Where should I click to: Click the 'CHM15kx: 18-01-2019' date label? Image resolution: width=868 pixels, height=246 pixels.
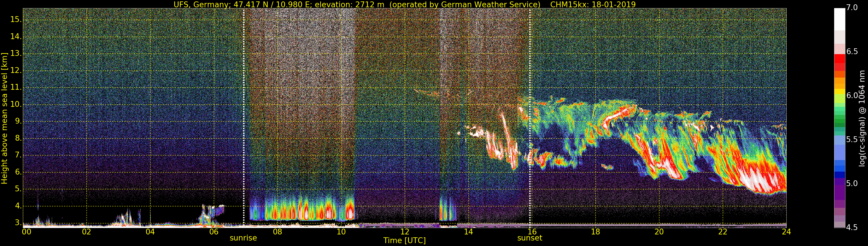593,4
